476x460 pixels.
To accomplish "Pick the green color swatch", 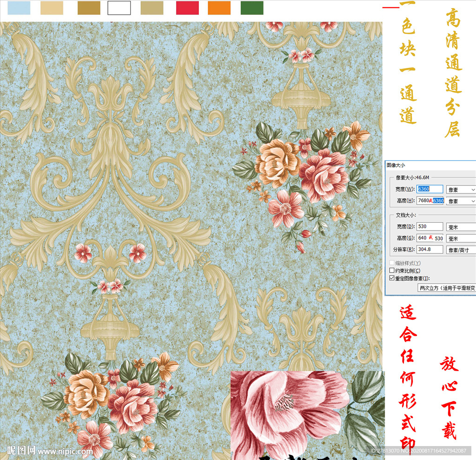I will pyautogui.click(x=252, y=7).
